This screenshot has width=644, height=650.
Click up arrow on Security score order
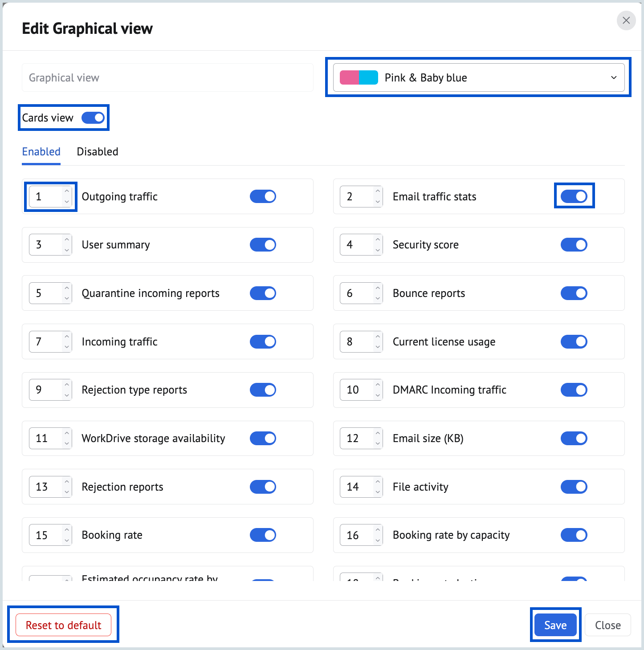[x=378, y=240]
